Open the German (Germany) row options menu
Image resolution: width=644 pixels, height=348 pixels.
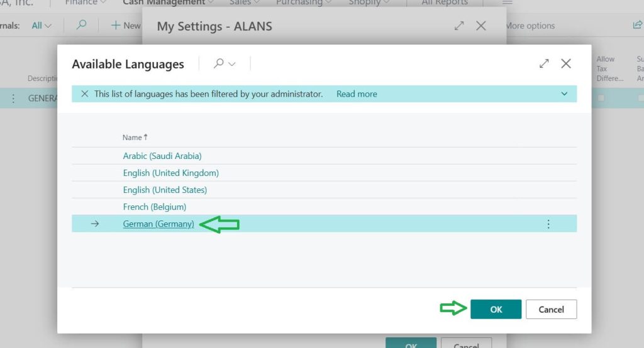click(x=548, y=224)
